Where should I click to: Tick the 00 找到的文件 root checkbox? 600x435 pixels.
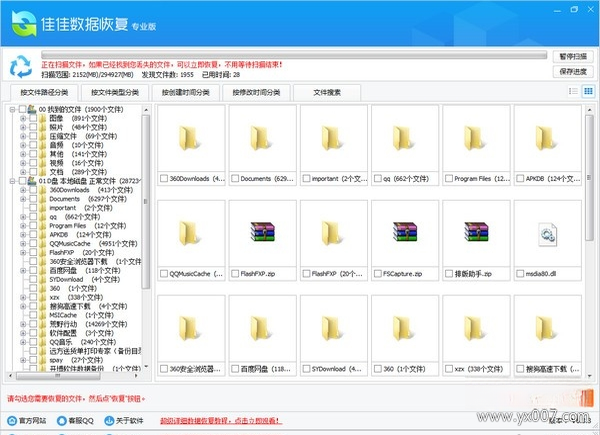click(23, 109)
